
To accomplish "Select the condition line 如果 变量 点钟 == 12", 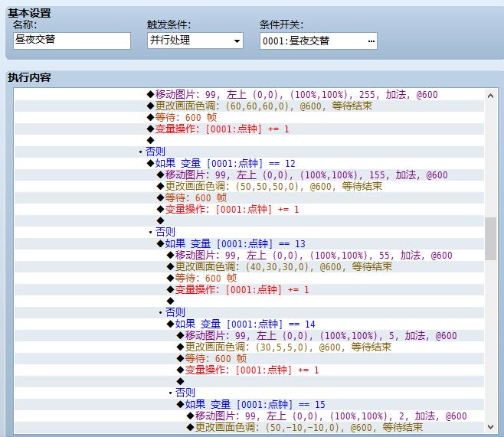I will click(x=250, y=164).
